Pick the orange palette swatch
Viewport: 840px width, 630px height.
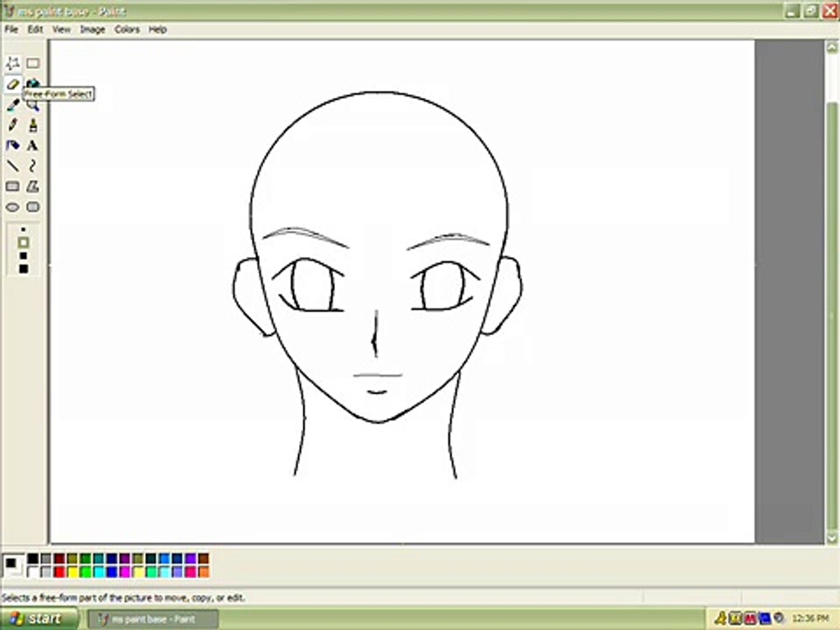(x=204, y=572)
